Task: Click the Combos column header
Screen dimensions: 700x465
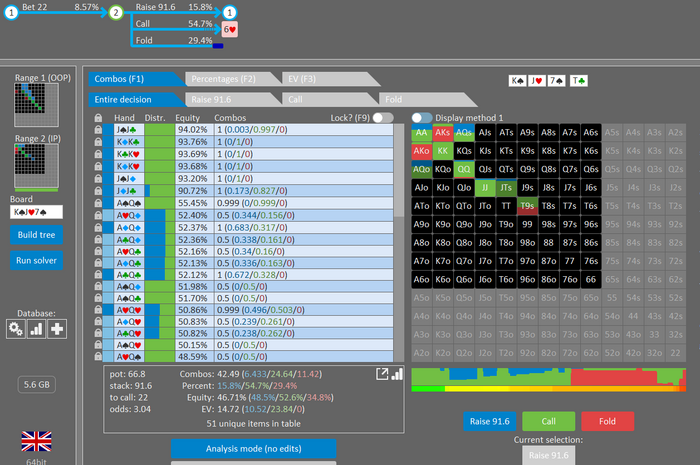Action: click(230, 118)
